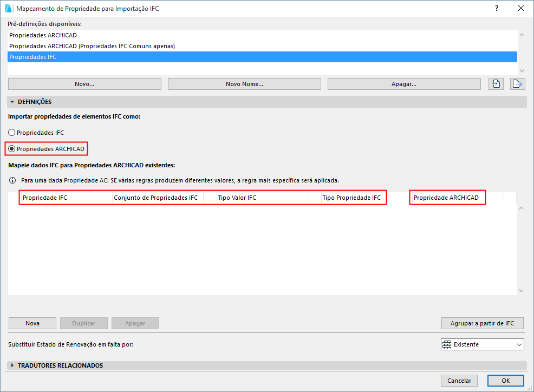Click the Tipo Propriedade IFC column header
Viewport: 534px width, 392px height.
click(353, 198)
